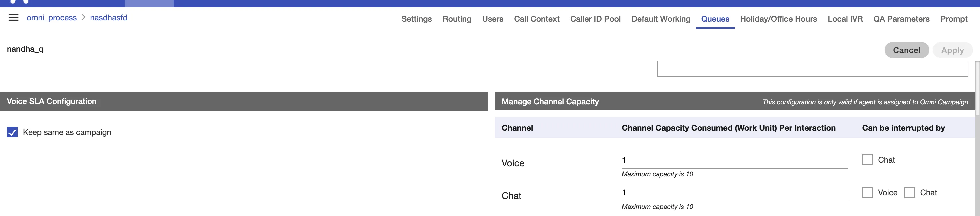Enable Chat interruption for Voice channel
Image resolution: width=980 pixels, height=216 pixels.
[x=867, y=159]
